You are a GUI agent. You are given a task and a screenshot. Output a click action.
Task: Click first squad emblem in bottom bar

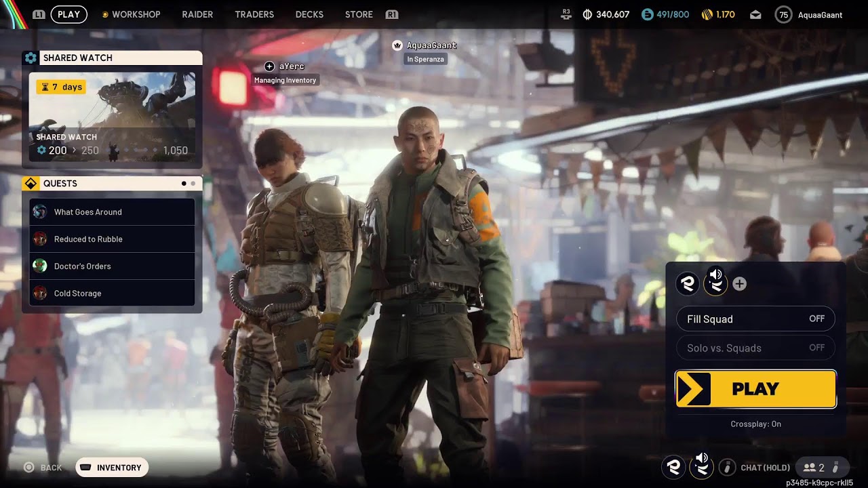673,466
